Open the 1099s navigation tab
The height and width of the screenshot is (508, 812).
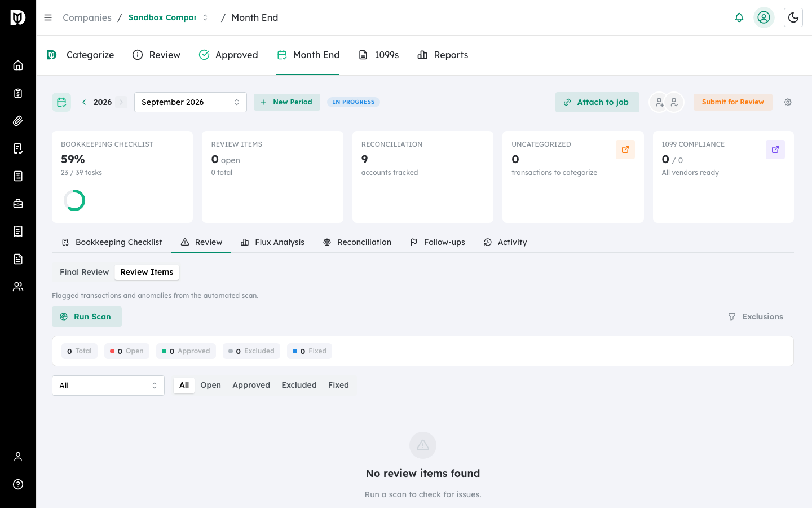pyautogui.click(x=379, y=55)
